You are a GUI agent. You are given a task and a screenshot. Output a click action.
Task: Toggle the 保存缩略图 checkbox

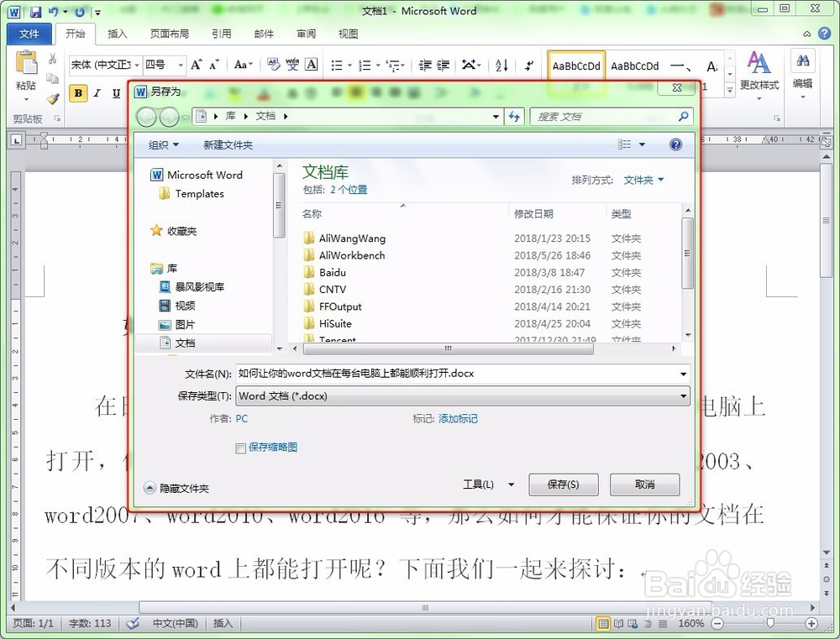(x=240, y=448)
